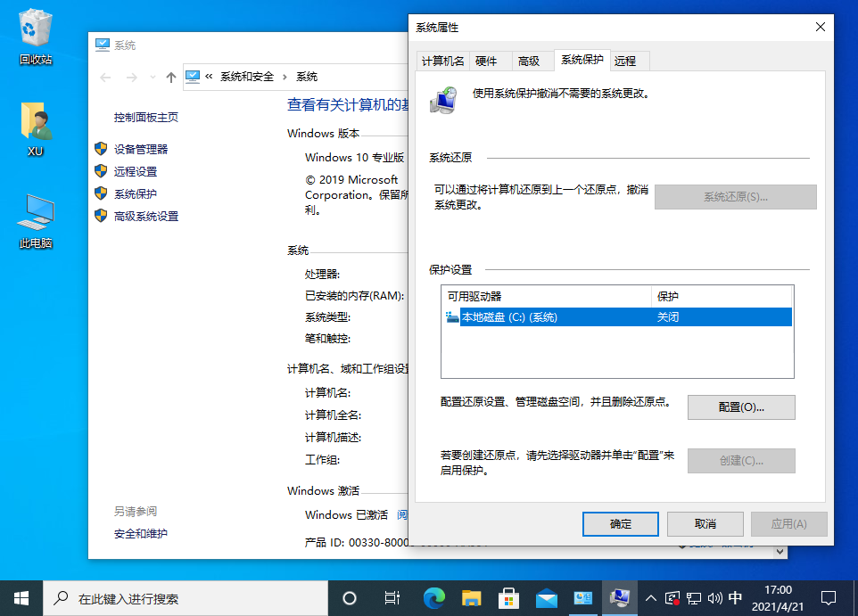
Task: Switch to the 远程 tab
Action: pos(628,61)
